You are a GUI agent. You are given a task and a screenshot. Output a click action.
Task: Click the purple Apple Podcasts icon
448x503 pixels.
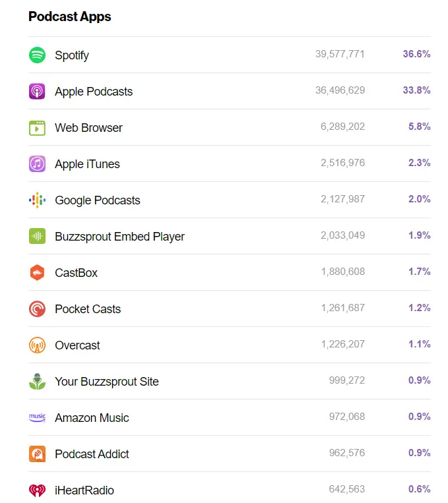37,92
